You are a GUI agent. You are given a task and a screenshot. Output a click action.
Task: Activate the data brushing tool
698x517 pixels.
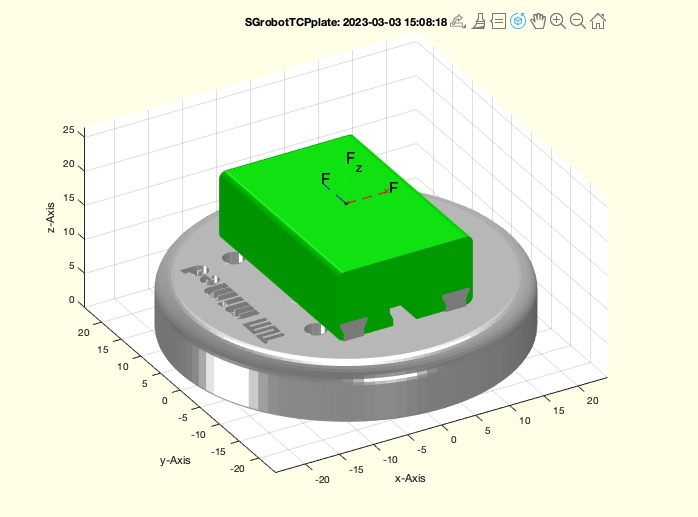pyautogui.click(x=478, y=20)
